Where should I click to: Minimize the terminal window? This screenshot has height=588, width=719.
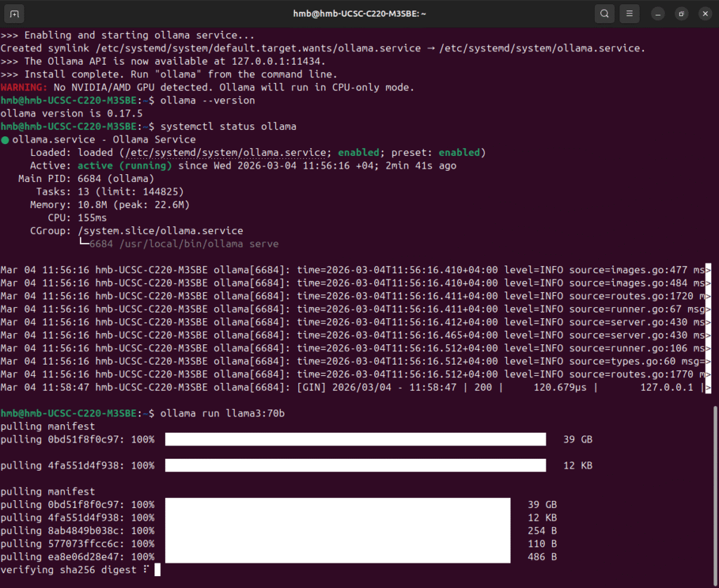tap(658, 13)
